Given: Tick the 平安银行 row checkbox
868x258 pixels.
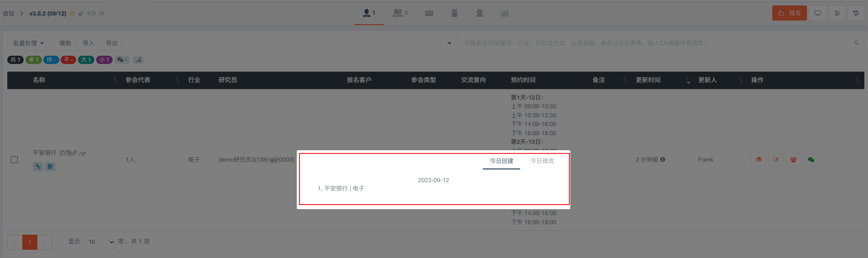Looking at the screenshot, I should click(15, 159).
